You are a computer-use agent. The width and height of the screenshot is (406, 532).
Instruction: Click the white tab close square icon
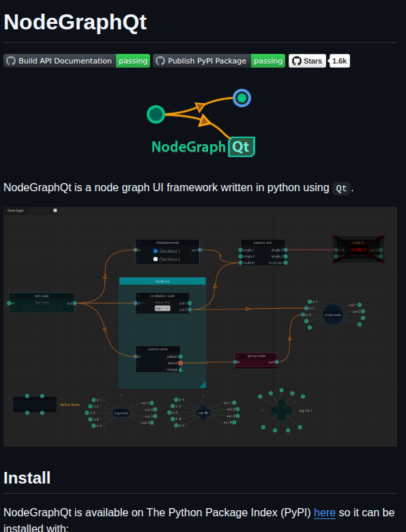tap(55, 210)
